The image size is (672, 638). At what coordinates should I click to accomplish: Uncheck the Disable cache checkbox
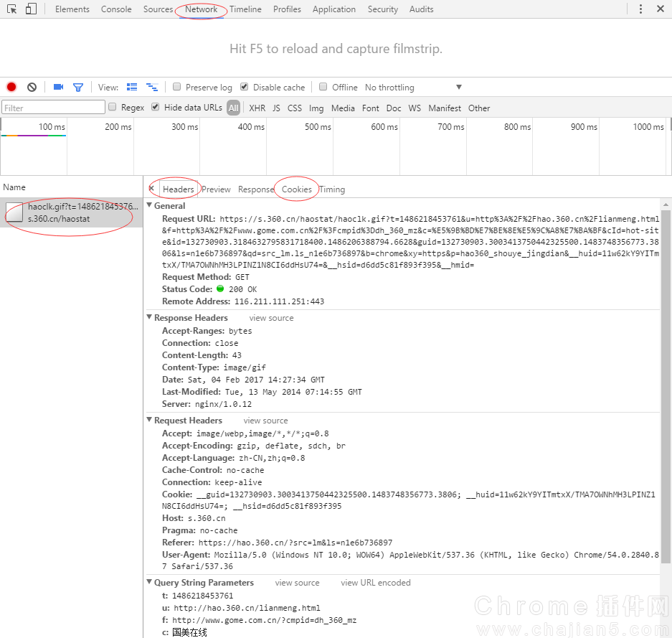(245, 87)
